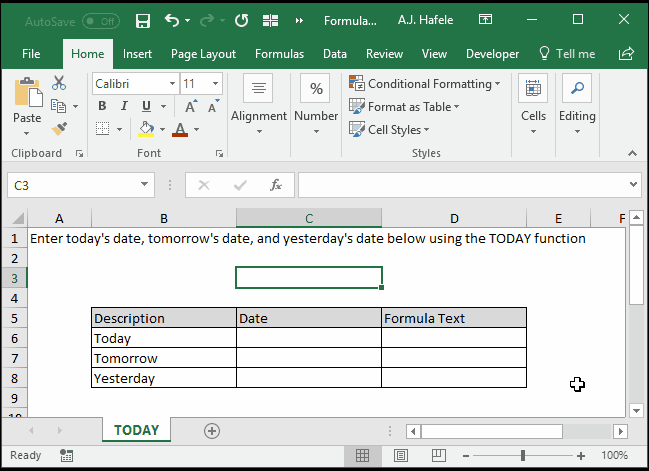
Task: Open the Alignment group icon
Action: 258,88
